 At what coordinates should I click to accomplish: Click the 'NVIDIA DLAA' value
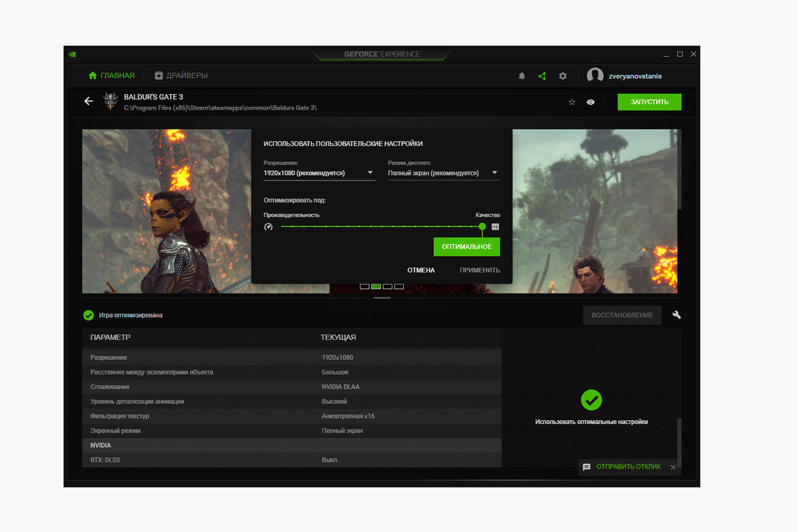(341, 387)
